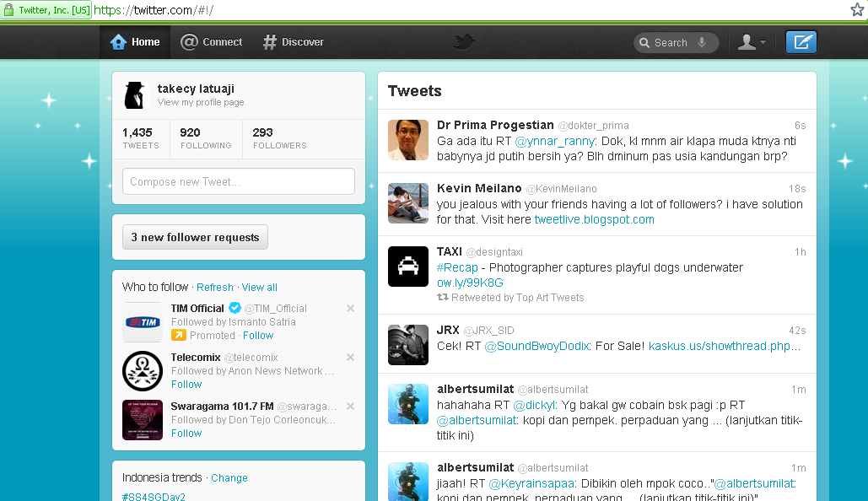Change the Indonesia trends settings
Image resolution: width=868 pixels, height=501 pixels.
[229, 477]
